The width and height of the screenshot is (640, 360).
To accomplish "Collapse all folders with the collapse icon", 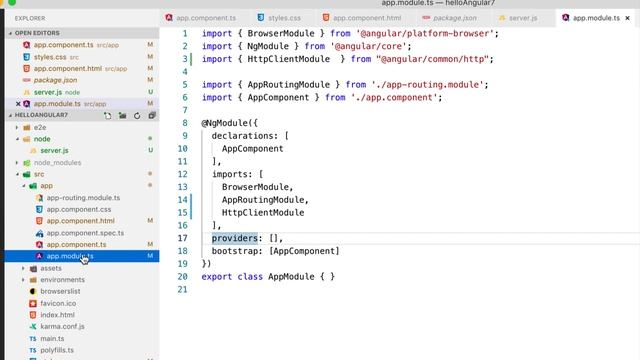I will click(x=152, y=116).
